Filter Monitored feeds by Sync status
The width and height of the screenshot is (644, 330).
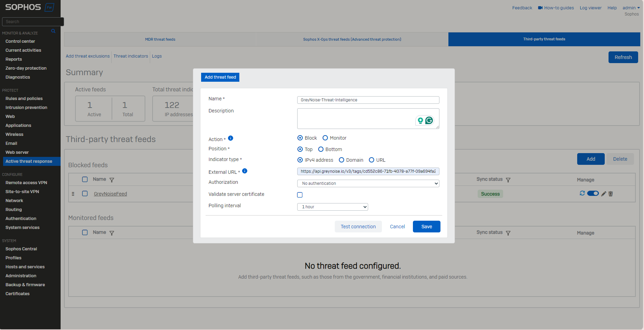click(508, 233)
